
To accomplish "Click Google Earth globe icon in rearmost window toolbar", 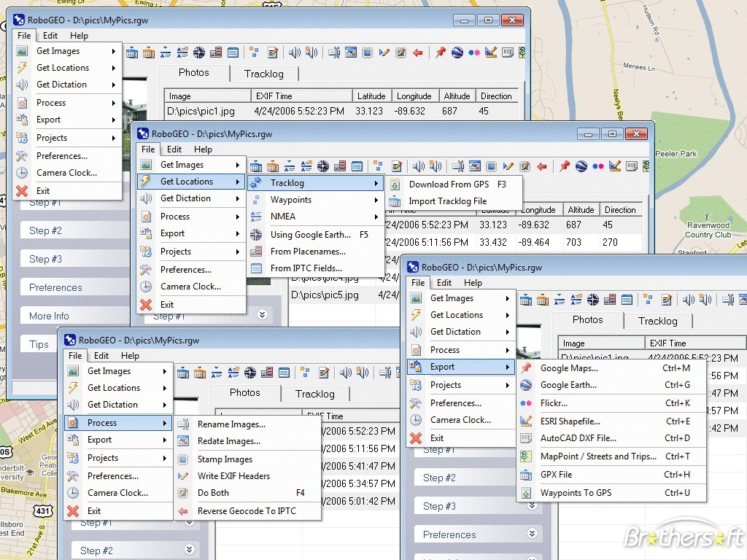I will [x=457, y=52].
